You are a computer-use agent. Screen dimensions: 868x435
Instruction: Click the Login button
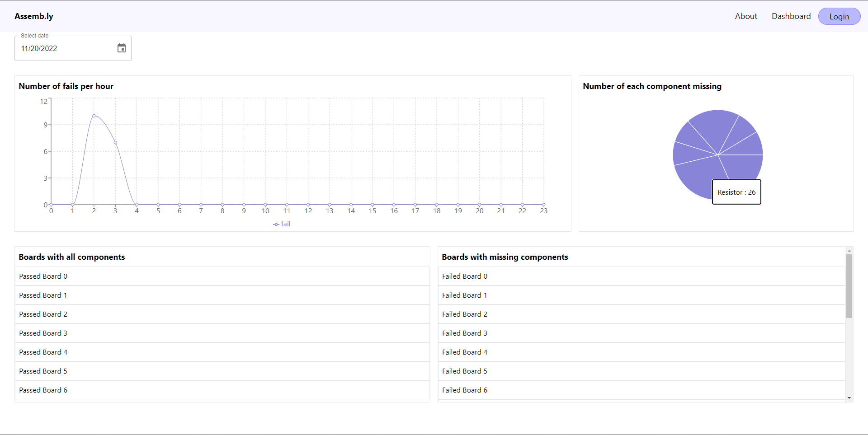click(839, 16)
